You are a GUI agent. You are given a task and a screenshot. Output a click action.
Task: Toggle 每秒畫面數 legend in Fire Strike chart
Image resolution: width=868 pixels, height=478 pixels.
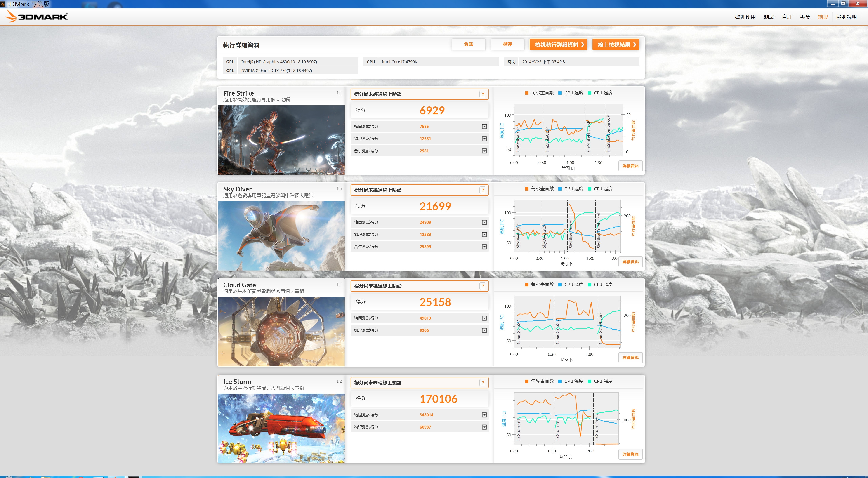pos(539,93)
